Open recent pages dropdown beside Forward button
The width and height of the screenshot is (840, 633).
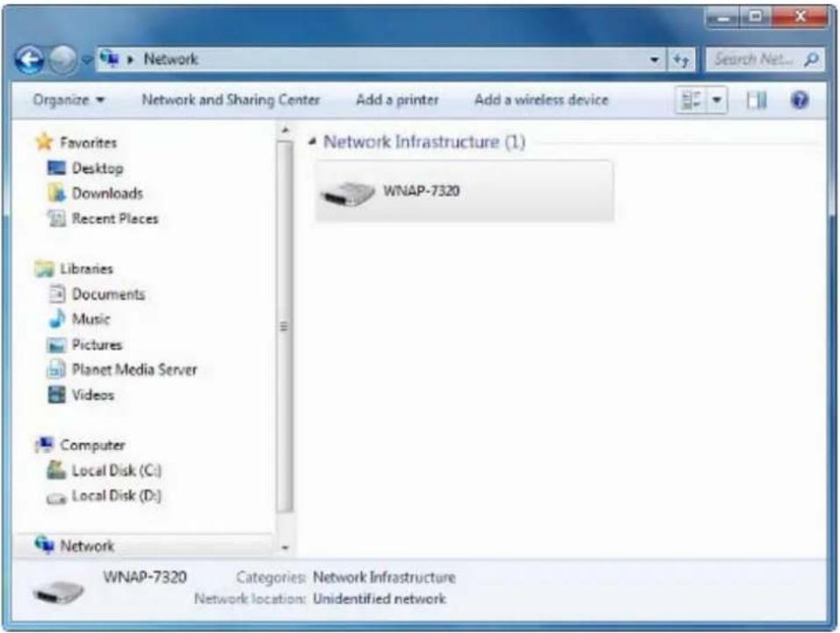pos(86,60)
